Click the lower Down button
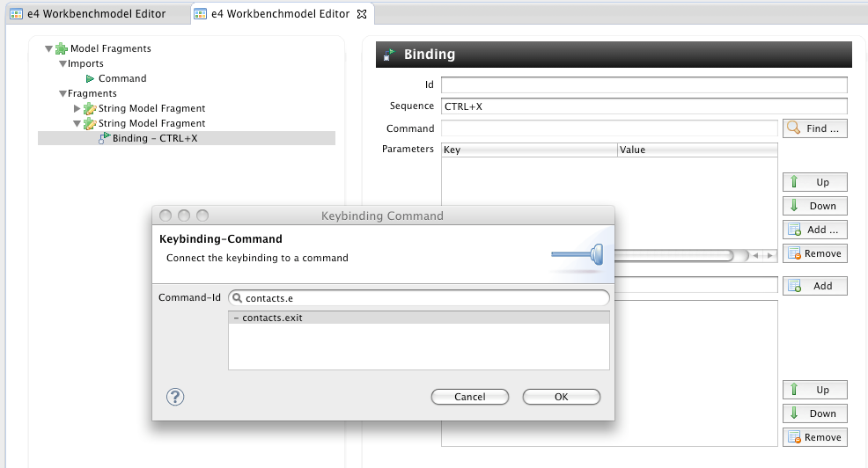This screenshot has height=468, width=868. coord(815,413)
